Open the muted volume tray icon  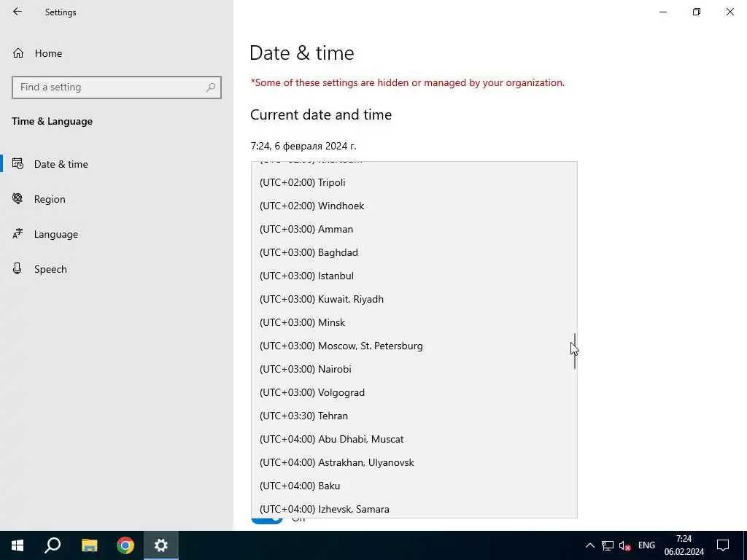click(x=624, y=545)
